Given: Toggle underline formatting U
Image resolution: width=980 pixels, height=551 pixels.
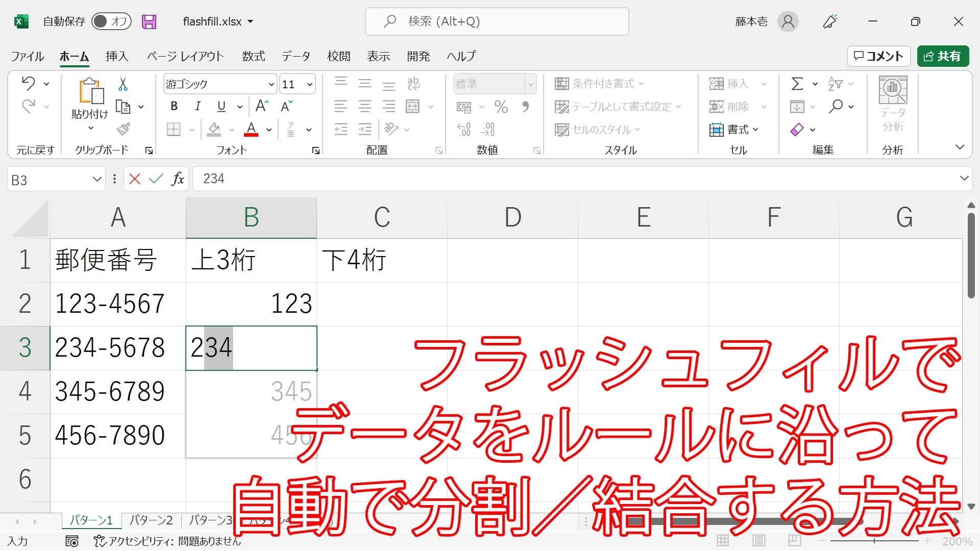Looking at the screenshot, I should [x=221, y=106].
